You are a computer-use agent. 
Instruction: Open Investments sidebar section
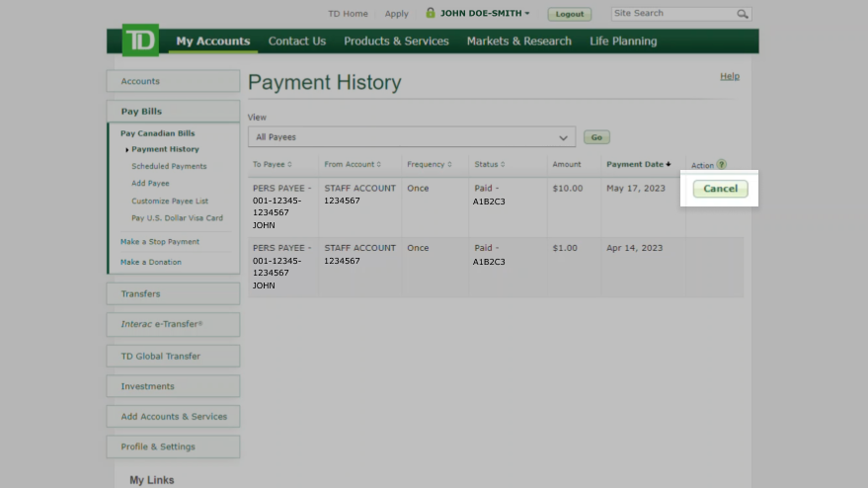[x=173, y=386]
